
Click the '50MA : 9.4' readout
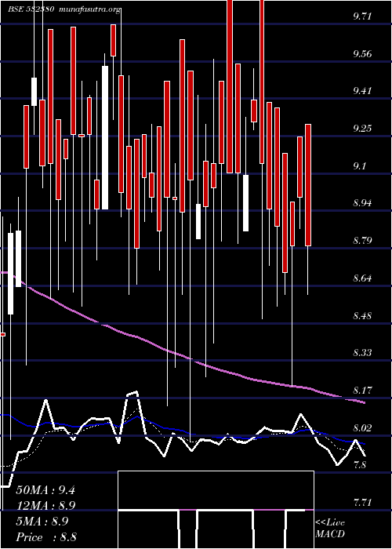click(x=45, y=490)
